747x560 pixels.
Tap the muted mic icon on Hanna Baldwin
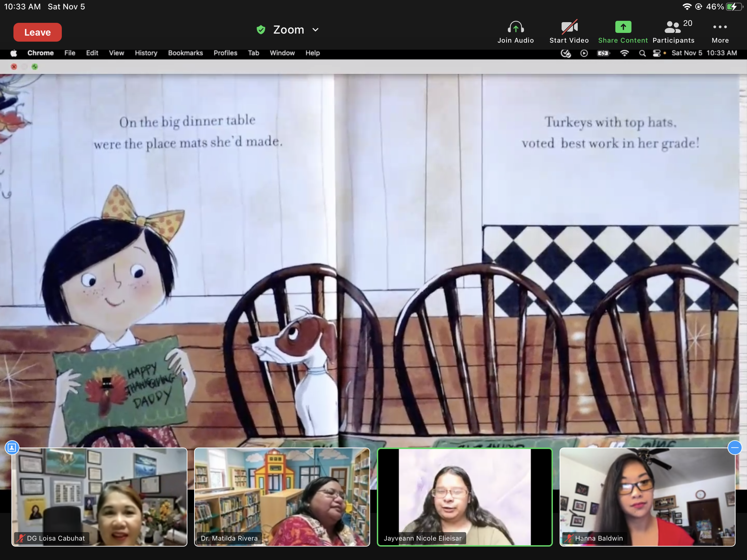569,538
